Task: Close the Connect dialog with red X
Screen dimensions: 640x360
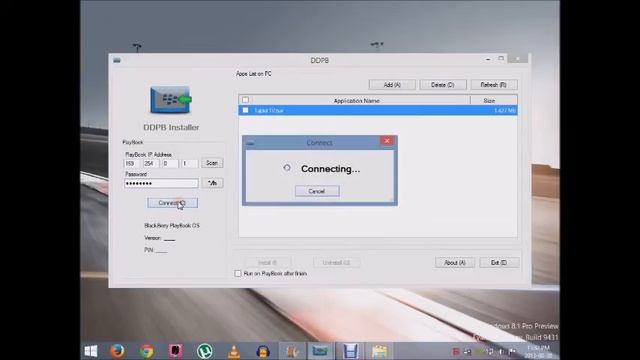Action: (x=387, y=141)
